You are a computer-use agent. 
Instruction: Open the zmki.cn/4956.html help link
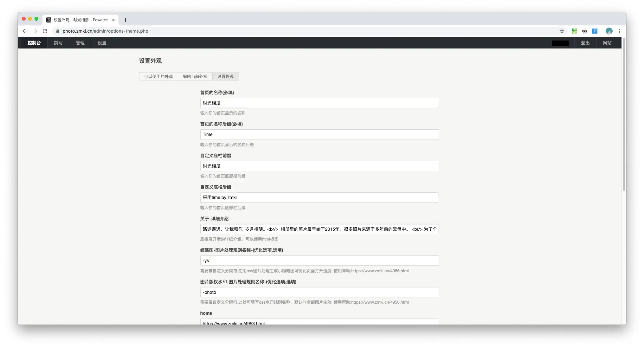tap(380, 271)
